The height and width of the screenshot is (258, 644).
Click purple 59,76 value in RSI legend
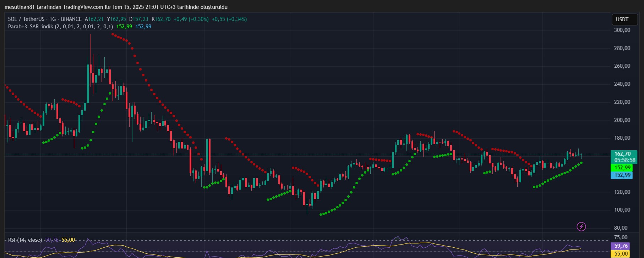click(52, 240)
